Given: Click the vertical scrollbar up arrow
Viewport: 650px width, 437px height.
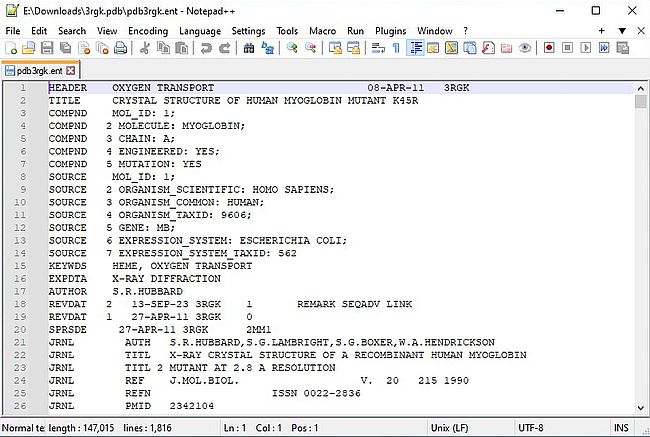Looking at the screenshot, I should (640, 88).
